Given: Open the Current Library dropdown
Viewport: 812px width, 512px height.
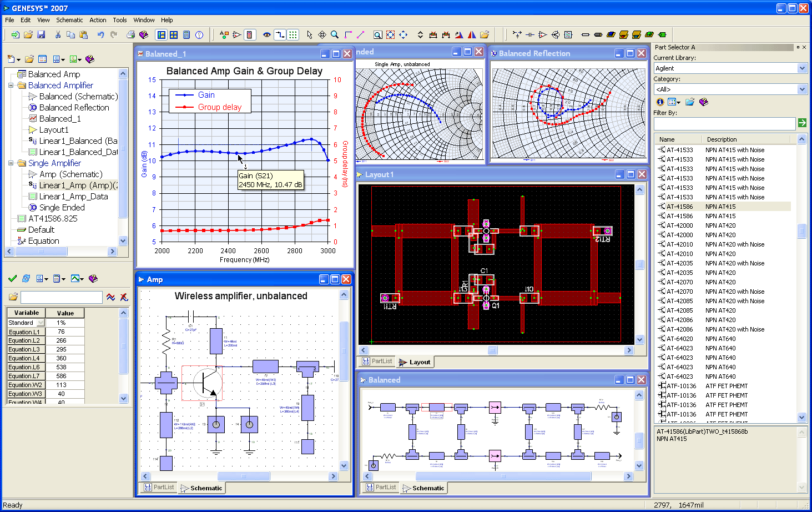Looking at the screenshot, I should click(801, 68).
